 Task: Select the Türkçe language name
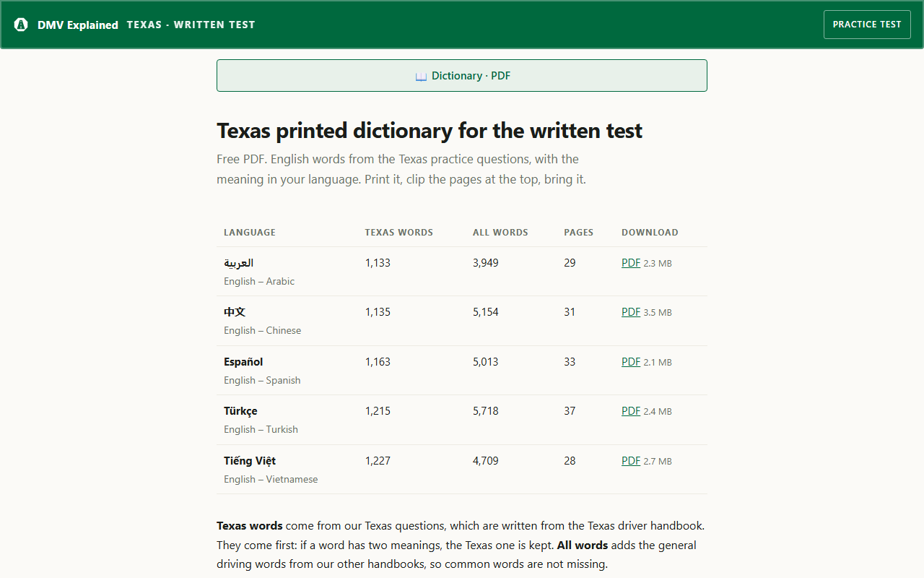[x=240, y=411]
